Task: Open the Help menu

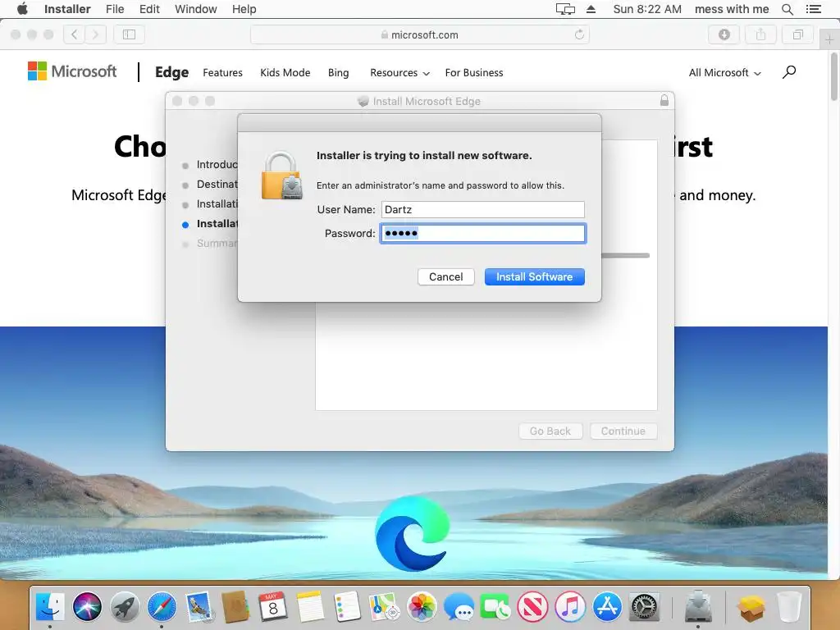Action: (244, 9)
